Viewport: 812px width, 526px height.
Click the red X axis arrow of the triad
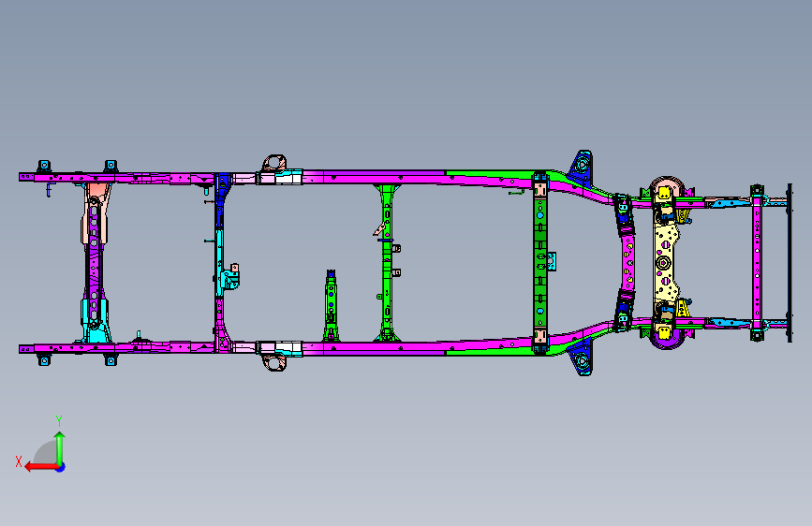click(x=41, y=467)
